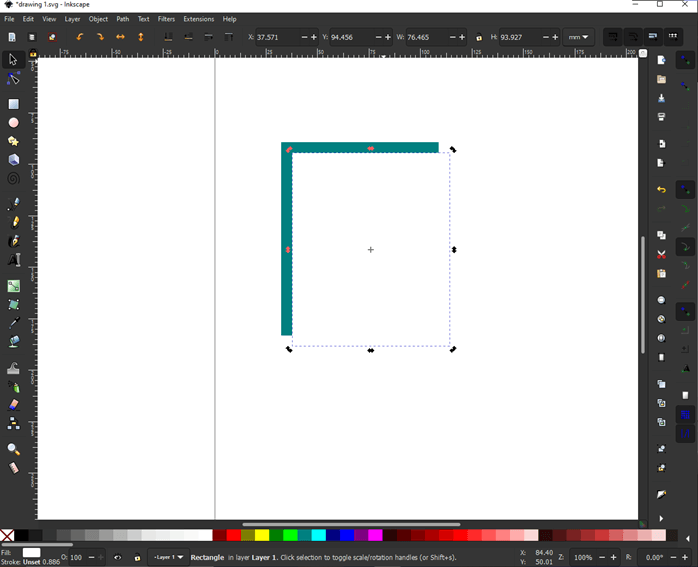Toggle the top snapping control button

(x=686, y=60)
